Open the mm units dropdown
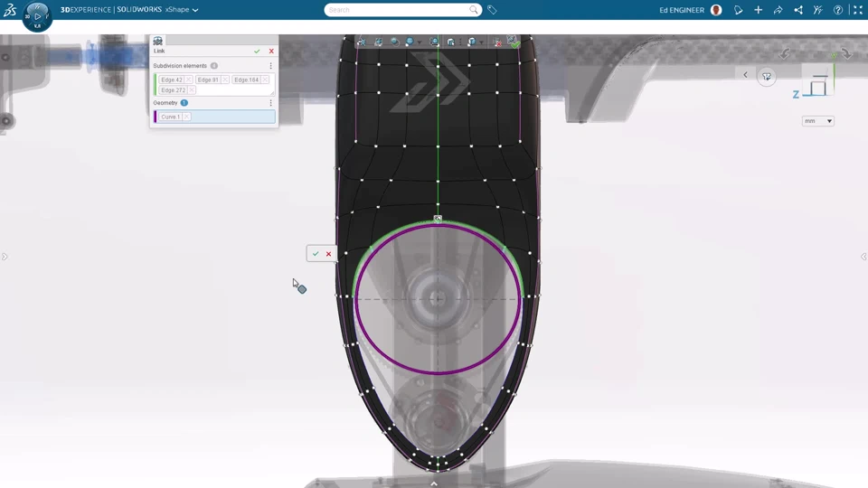Viewport: 868px width, 488px height. [817, 120]
